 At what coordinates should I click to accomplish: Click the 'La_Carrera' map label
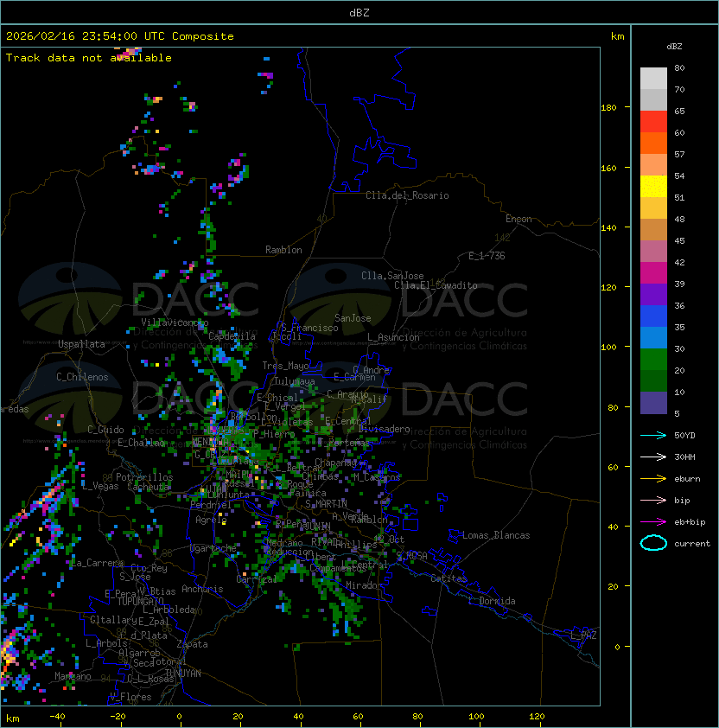98,563
